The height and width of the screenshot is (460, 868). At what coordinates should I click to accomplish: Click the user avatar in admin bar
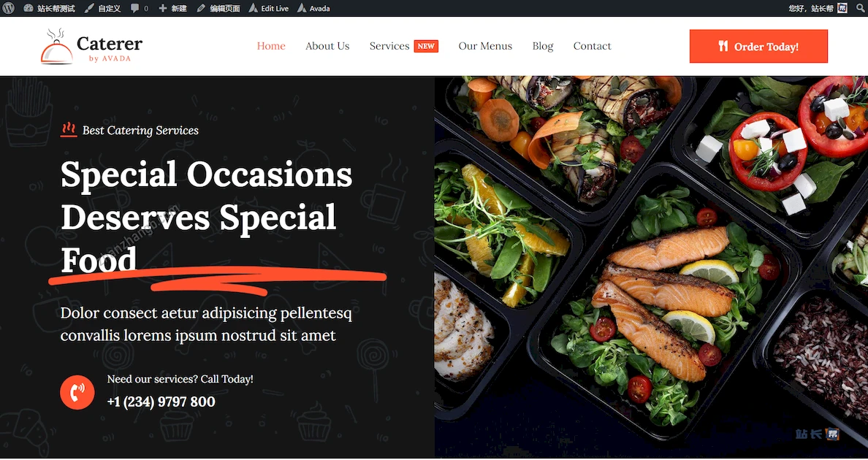click(842, 8)
